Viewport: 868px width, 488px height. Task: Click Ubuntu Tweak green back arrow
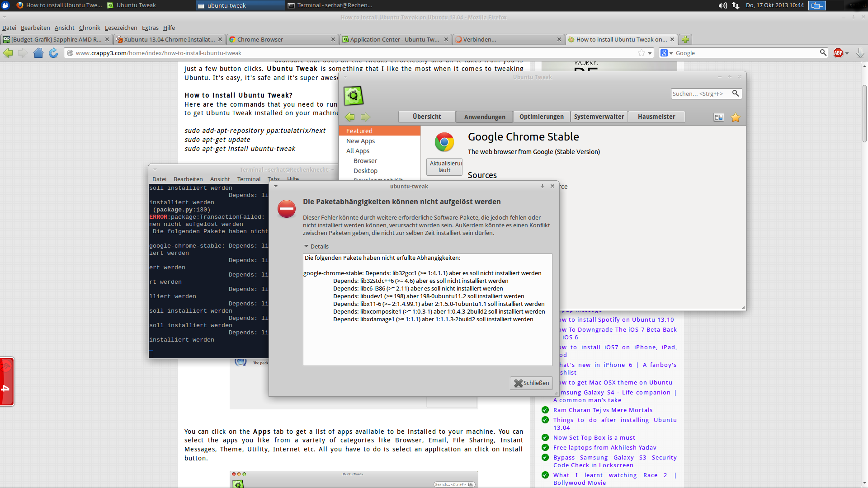click(x=350, y=117)
